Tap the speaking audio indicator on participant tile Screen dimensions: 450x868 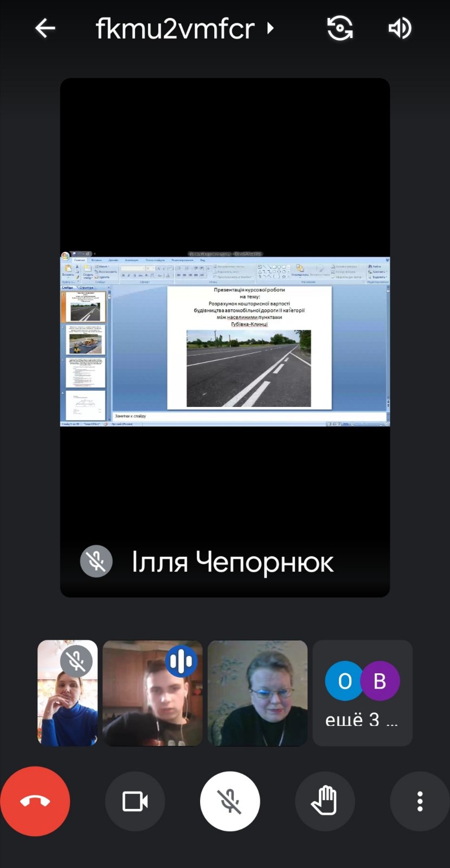(x=181, y=661)
